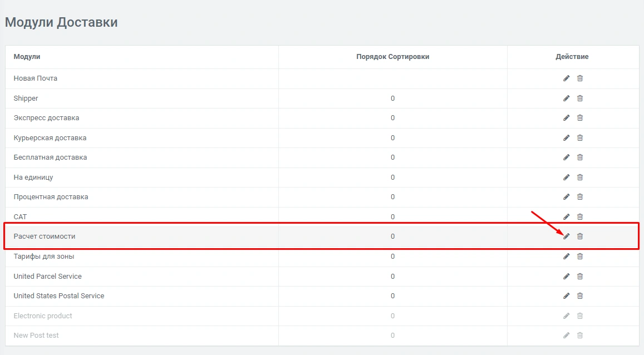Click the Модули column header
Image resolution: width=644 pixels, height=355 pixels.
tap(27, 57)
